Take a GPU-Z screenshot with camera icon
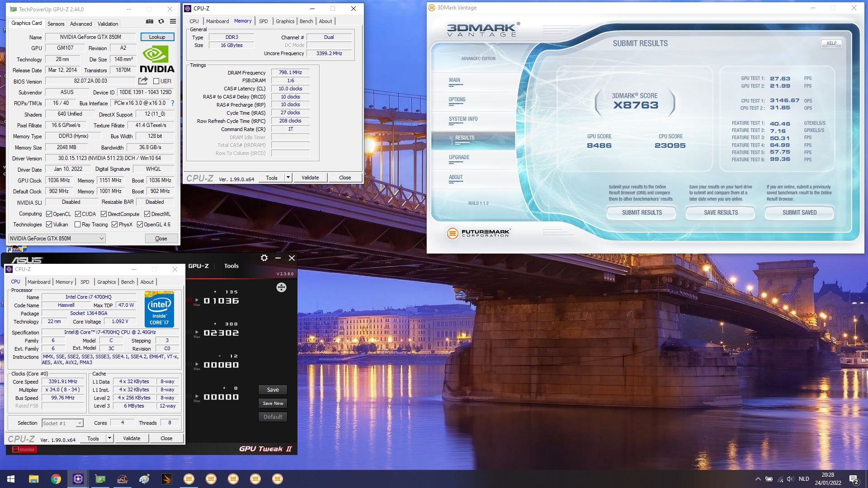 (x=150, y=21)
